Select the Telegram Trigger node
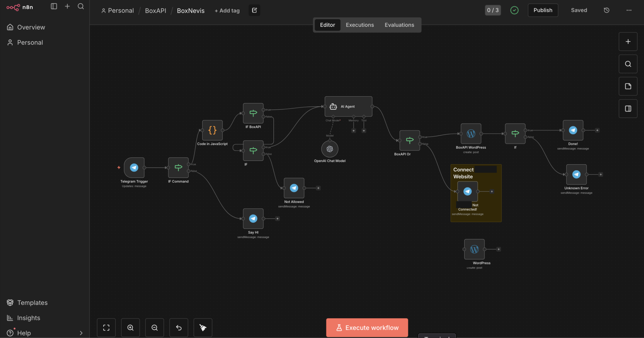Viewport: 644px width, 338px height. [134, 168]
